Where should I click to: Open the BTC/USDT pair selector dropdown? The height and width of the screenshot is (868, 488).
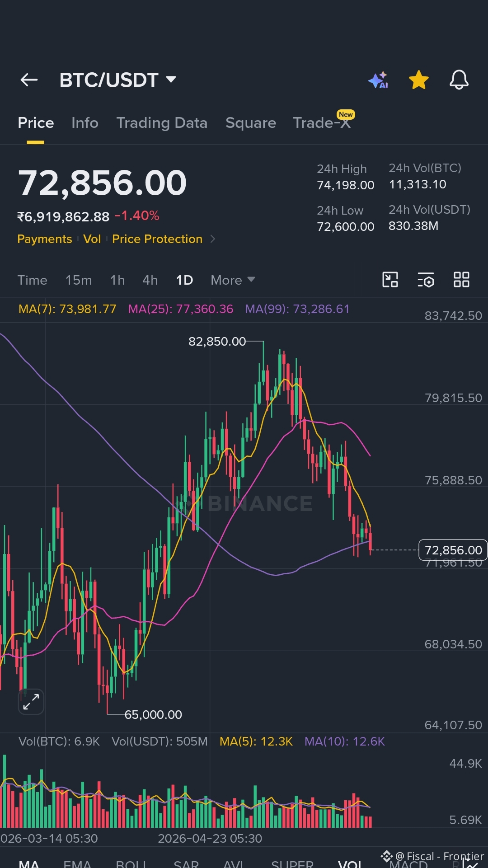118,80
